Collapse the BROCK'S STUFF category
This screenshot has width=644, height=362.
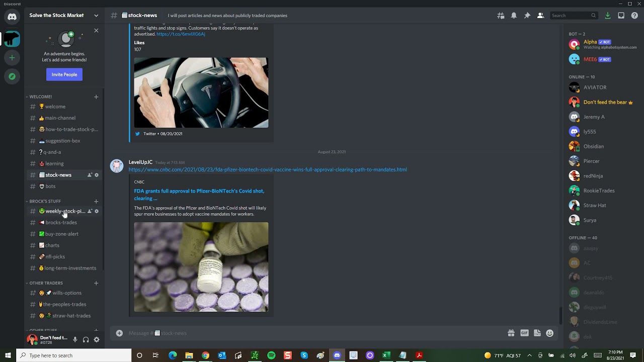45,201
